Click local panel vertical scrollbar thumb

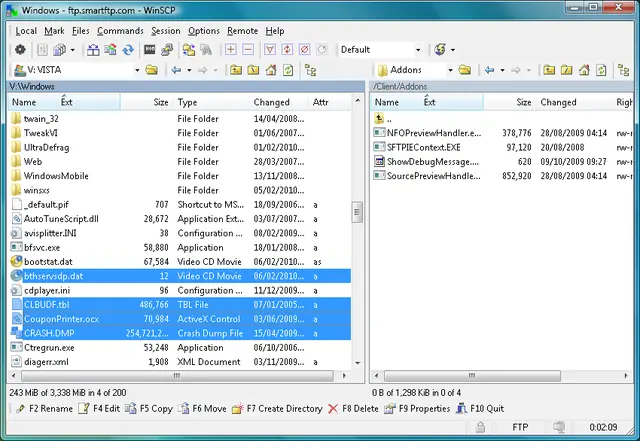(357, 212)
